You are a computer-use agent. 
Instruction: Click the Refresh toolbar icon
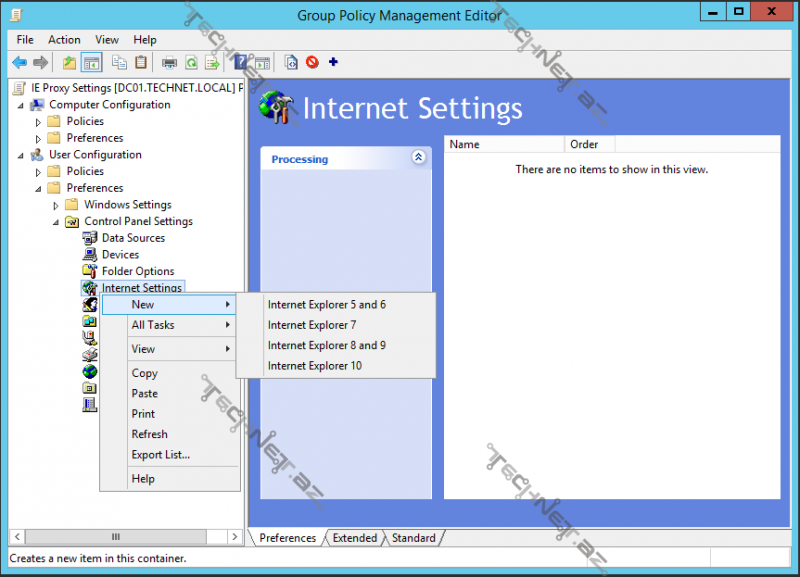(x=190, y=62)
